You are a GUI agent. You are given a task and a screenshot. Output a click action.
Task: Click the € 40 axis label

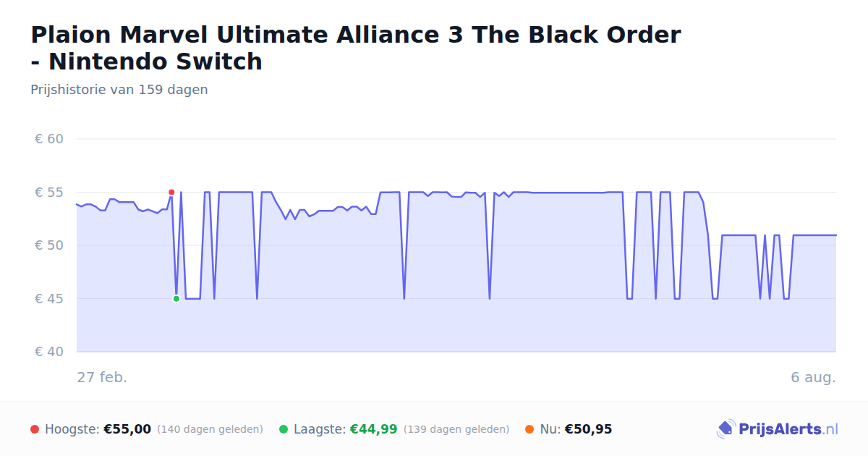point(49,352)
